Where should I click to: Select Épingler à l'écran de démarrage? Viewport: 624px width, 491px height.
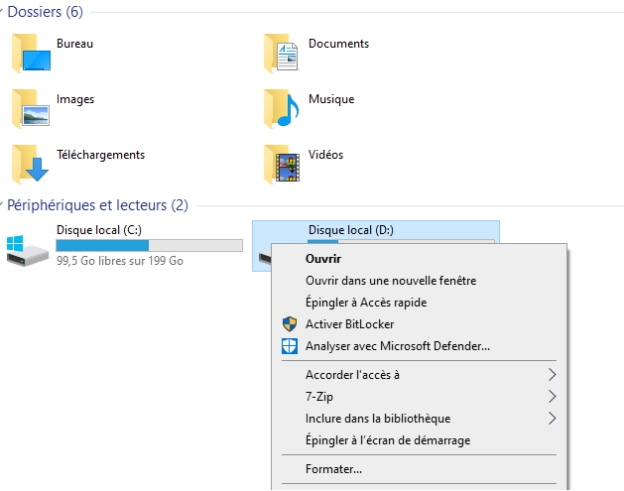[419, 440]
